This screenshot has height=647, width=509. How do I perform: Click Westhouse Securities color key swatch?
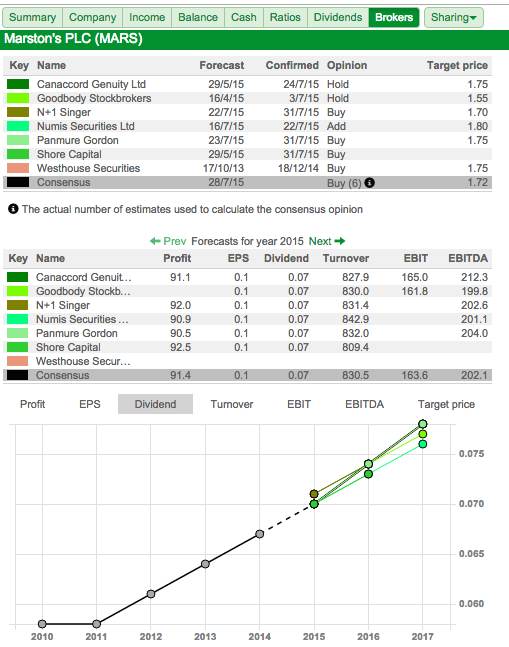click(x=18, y=168)
